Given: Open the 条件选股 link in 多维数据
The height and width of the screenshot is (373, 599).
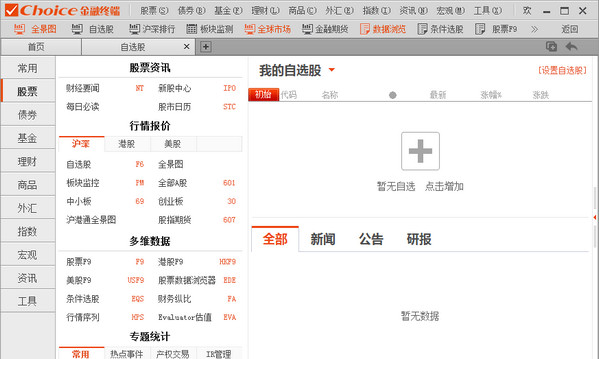Looking at the screenshot, I should [83, 298].
